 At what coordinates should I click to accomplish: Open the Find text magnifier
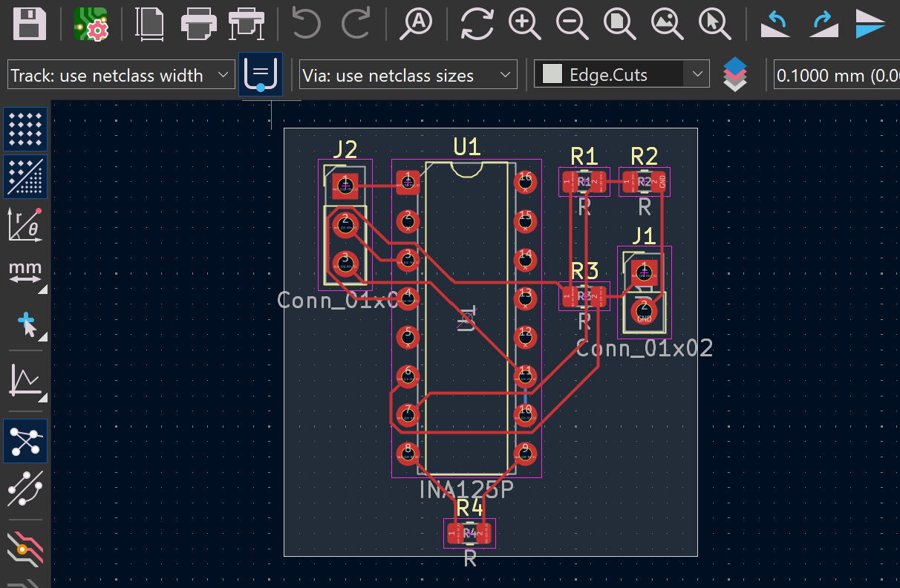tap(416, 24)
